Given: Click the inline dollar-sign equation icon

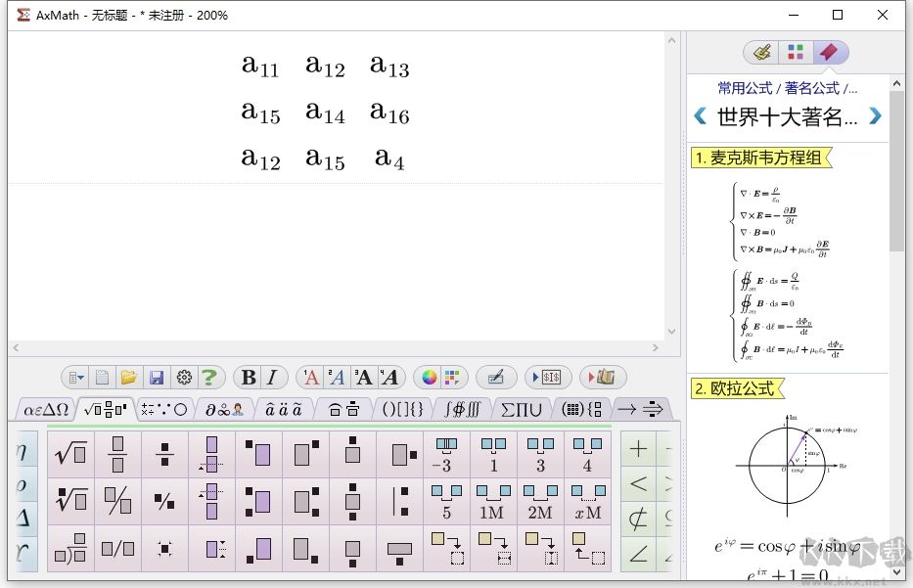Looking at the screenshot, I should point(551,377).
